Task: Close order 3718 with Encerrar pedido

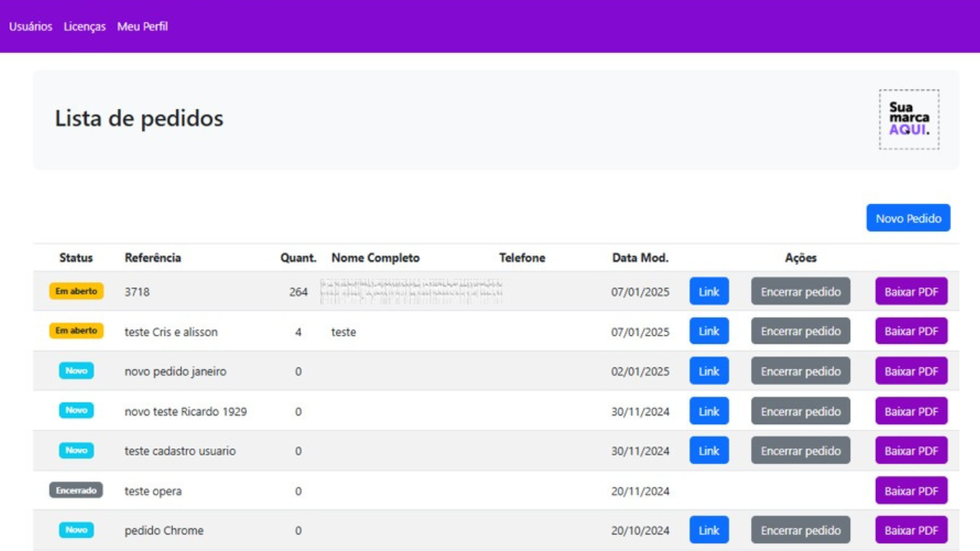Action: (x=801, y=291)
